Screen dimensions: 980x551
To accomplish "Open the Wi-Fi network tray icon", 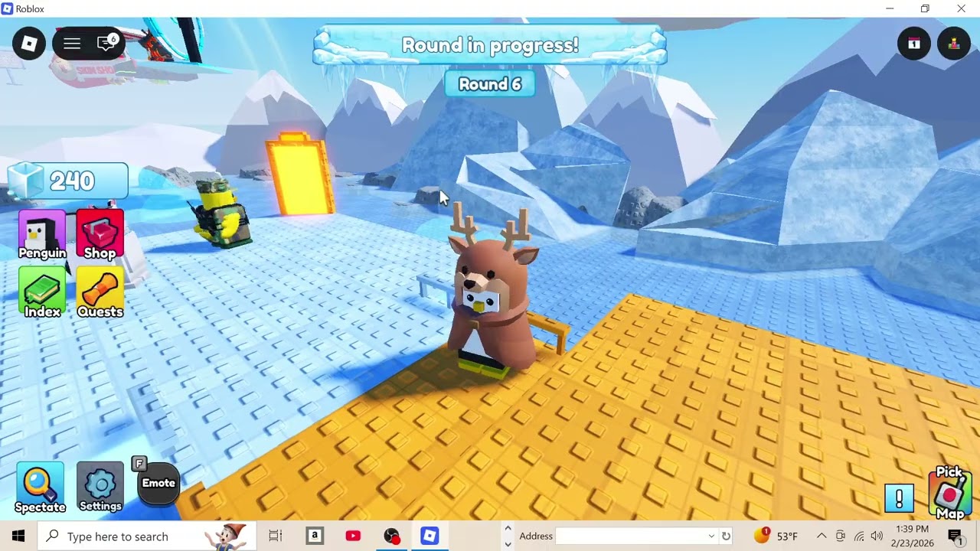I will point(859,536).
